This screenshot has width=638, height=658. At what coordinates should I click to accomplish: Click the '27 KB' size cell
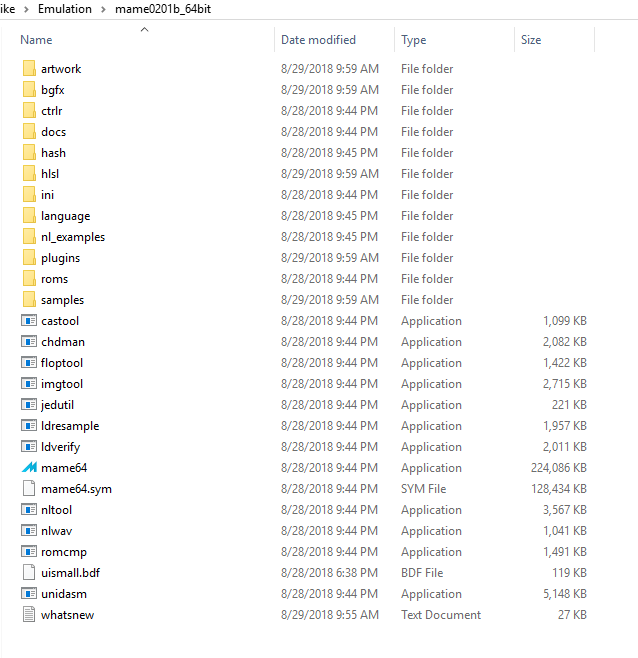tap(572, 614)
